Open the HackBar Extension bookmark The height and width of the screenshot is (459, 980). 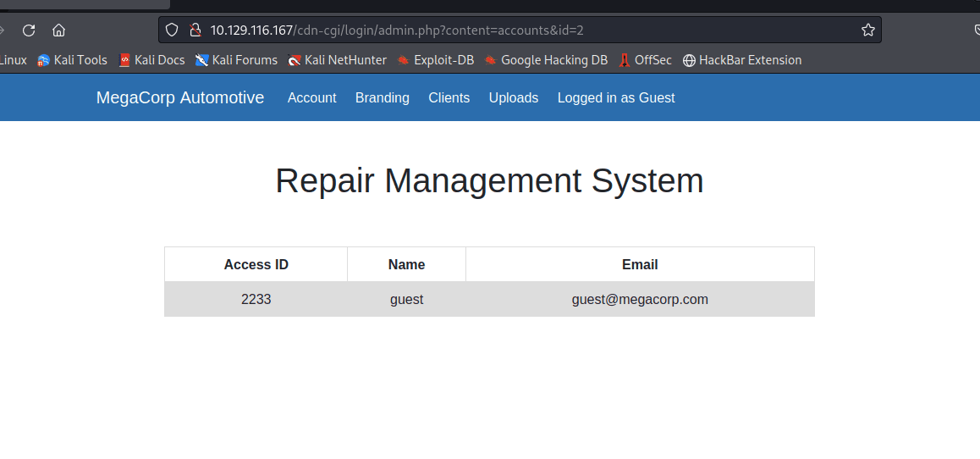point(742,60)
